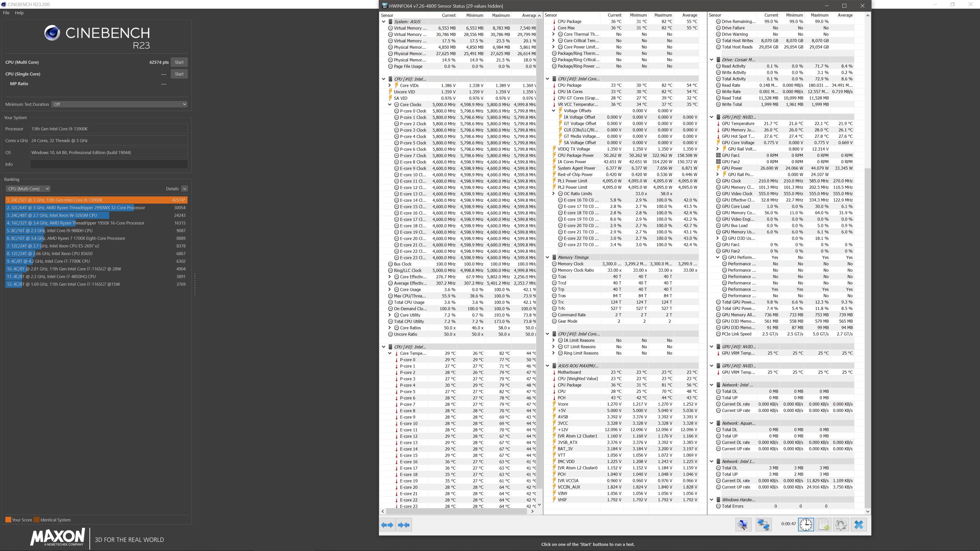Expand the Core Ratios entry

pyautogui.click(x=389, y=328)
